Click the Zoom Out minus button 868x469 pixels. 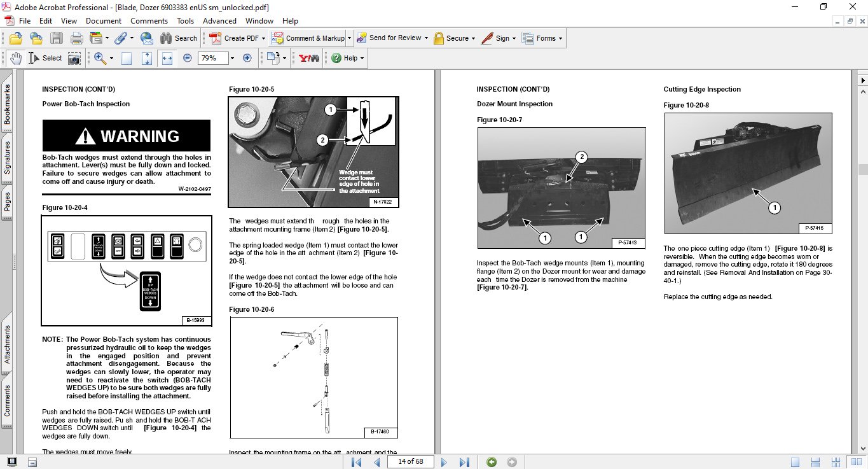[x=187, y=58]
